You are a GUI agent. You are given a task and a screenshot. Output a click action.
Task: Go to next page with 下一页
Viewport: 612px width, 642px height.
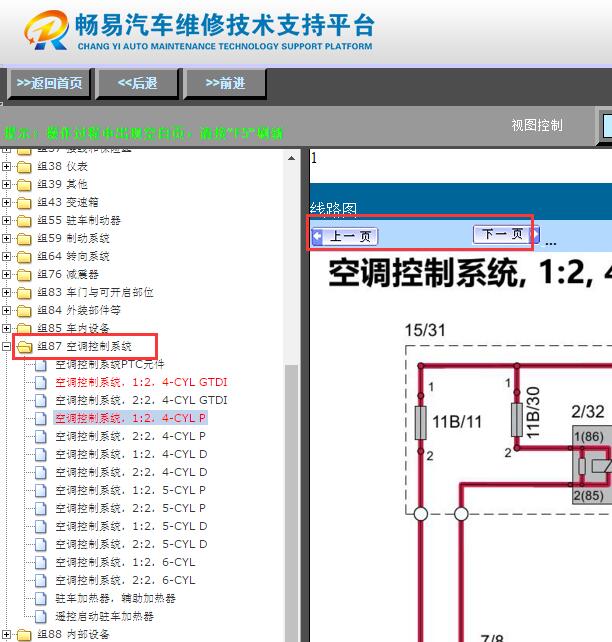pos(506,235)
